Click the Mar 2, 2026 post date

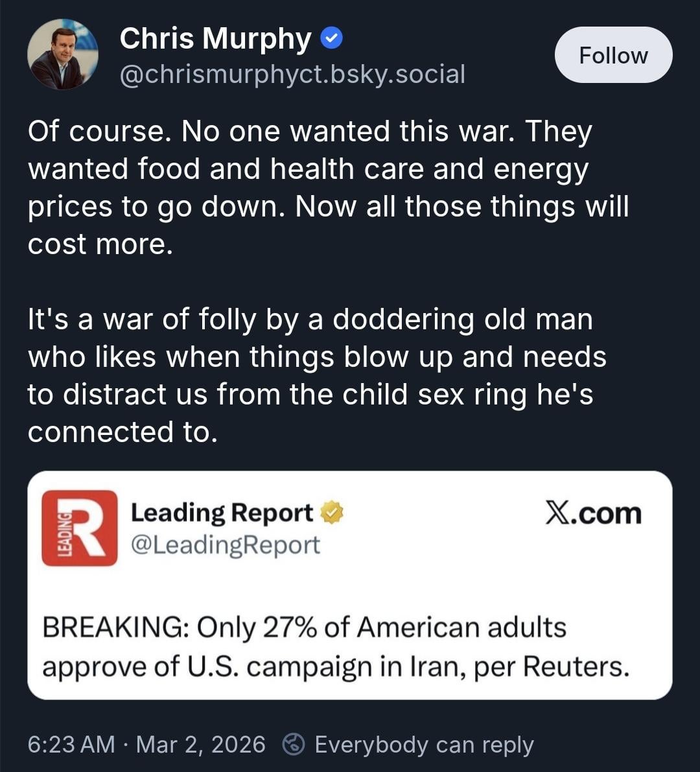click(x=201, y=744)
